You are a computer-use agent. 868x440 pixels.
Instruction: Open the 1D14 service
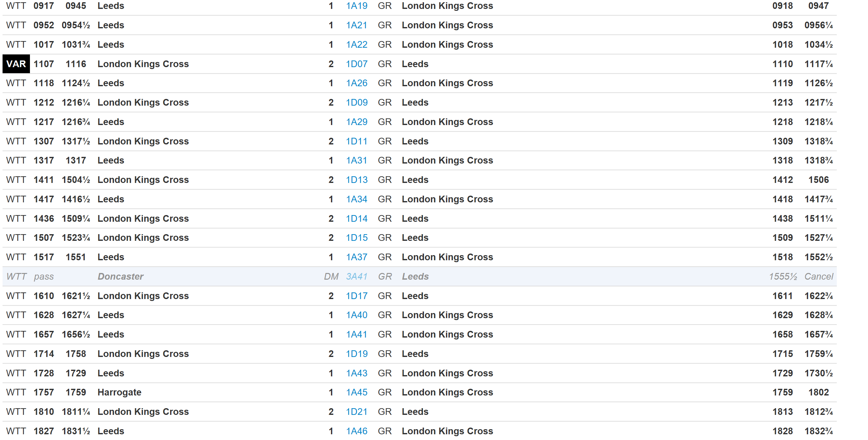point(356,219)
